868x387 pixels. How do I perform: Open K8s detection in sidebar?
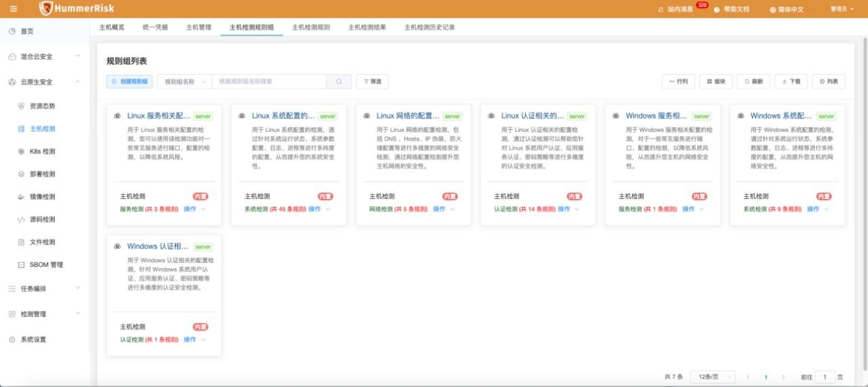pos(42,151)
